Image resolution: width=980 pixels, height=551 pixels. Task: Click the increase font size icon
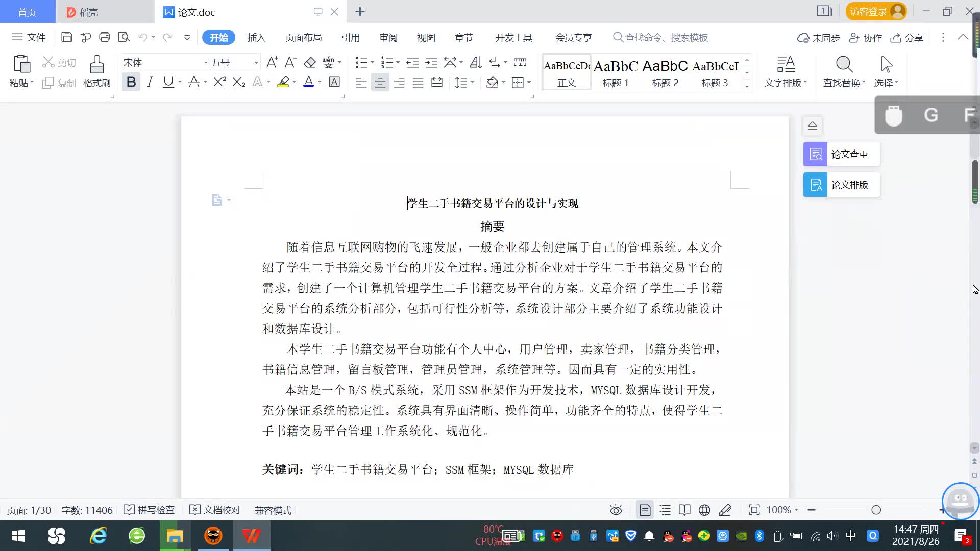tap(272, 63)
